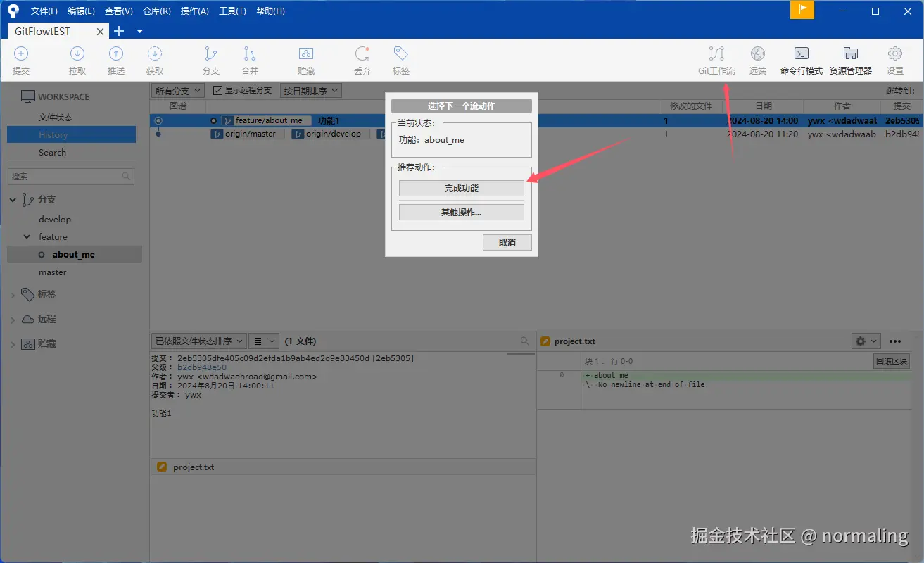Open the 操作(A) menu
Viewport: 924px width, 563px height.
pos(195,11)
